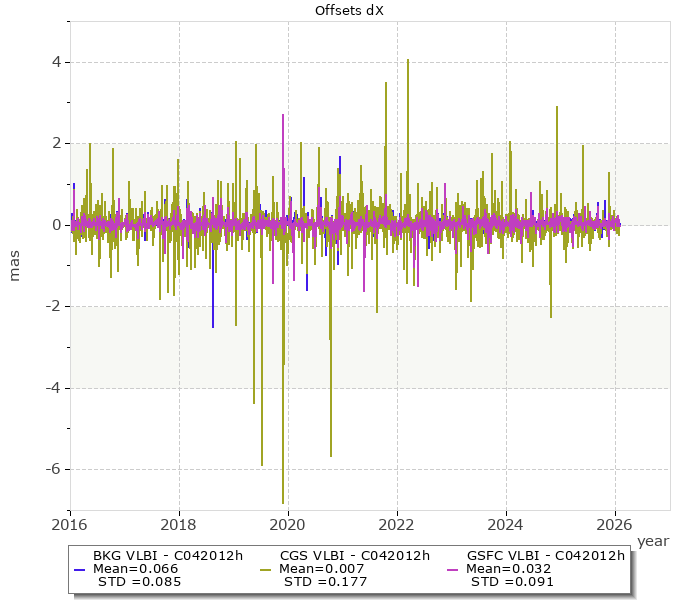Click the 2016 tick label on x-axis

tap(70, 523)
